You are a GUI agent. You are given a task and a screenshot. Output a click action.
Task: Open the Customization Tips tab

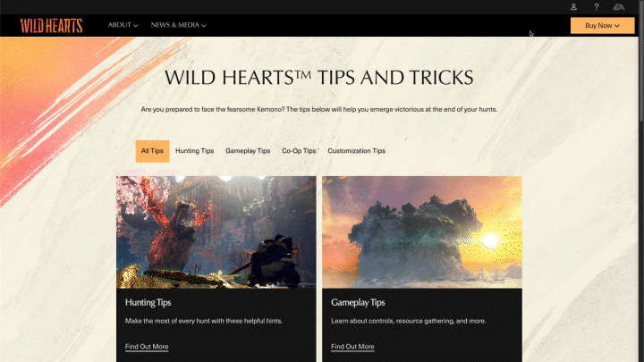point(357,151)
